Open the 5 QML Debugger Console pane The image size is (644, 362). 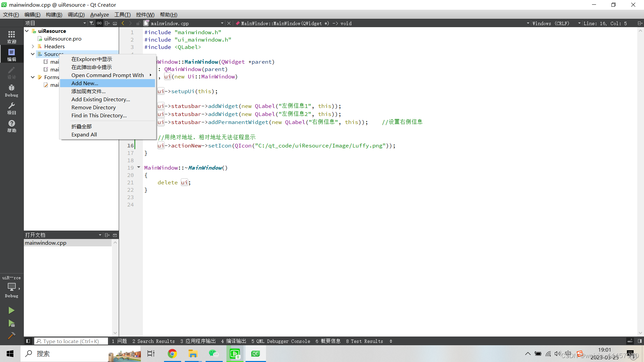pos(281,341)
